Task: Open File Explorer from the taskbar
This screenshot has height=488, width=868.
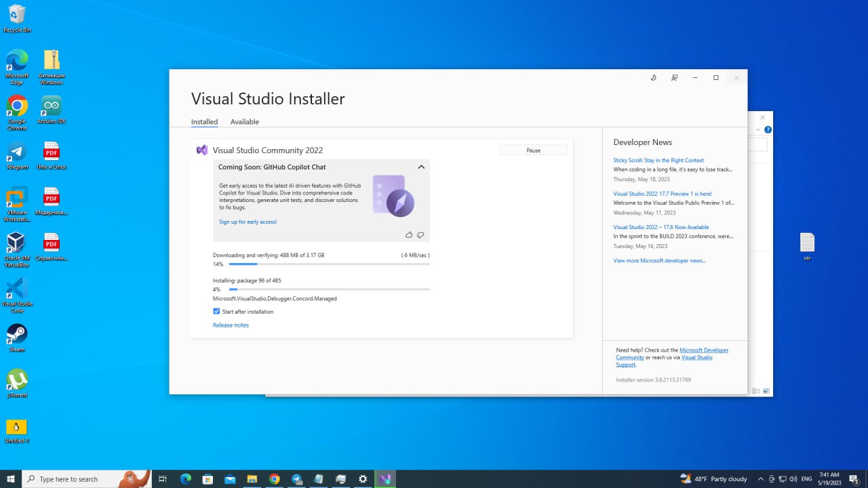Action: [x=252, y=479]
